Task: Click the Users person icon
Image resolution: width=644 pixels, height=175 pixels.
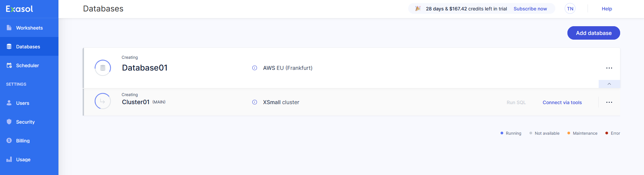Action: pyautogui.click(x=9, y=103)
